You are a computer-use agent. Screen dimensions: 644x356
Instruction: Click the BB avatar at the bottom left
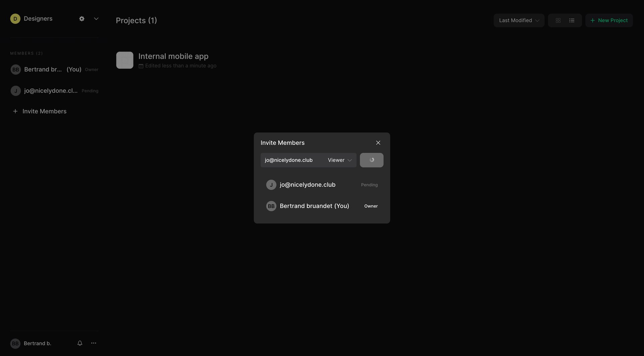[x=15, y=343]
